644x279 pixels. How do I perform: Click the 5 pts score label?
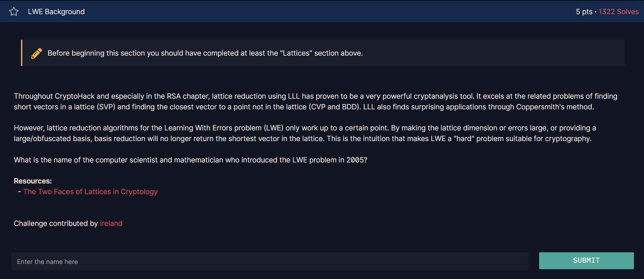click(x=584, y=12)
